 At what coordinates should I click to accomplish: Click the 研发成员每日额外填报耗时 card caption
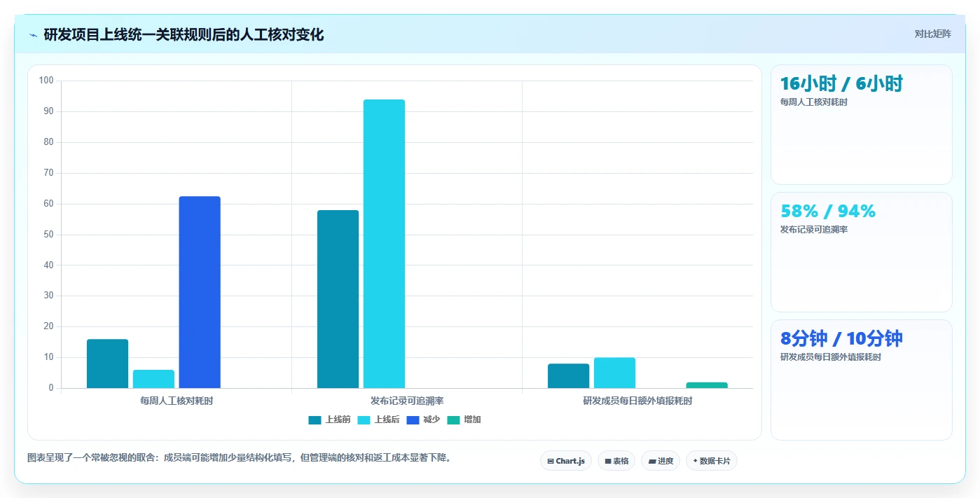coord(831,357)
